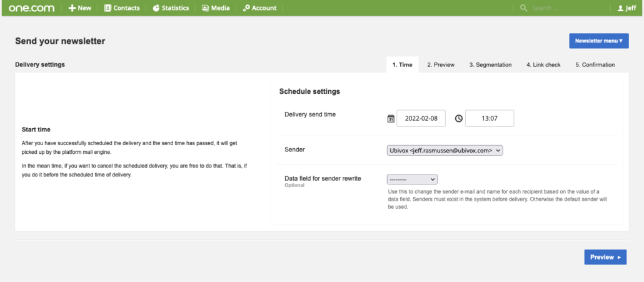Expand Data field for sender rewrite dropdown
Viewport: 644px width, 282px height.
point(412,179)
